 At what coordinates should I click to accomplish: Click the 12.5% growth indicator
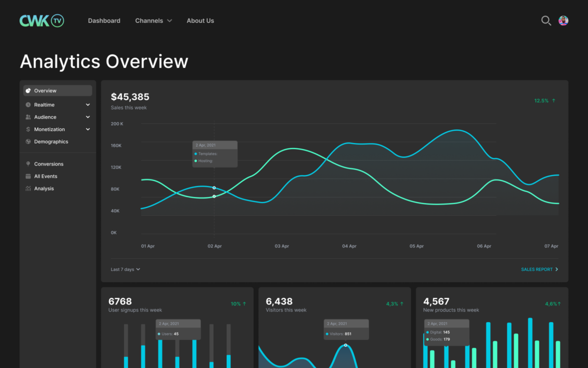coord(545,100)
